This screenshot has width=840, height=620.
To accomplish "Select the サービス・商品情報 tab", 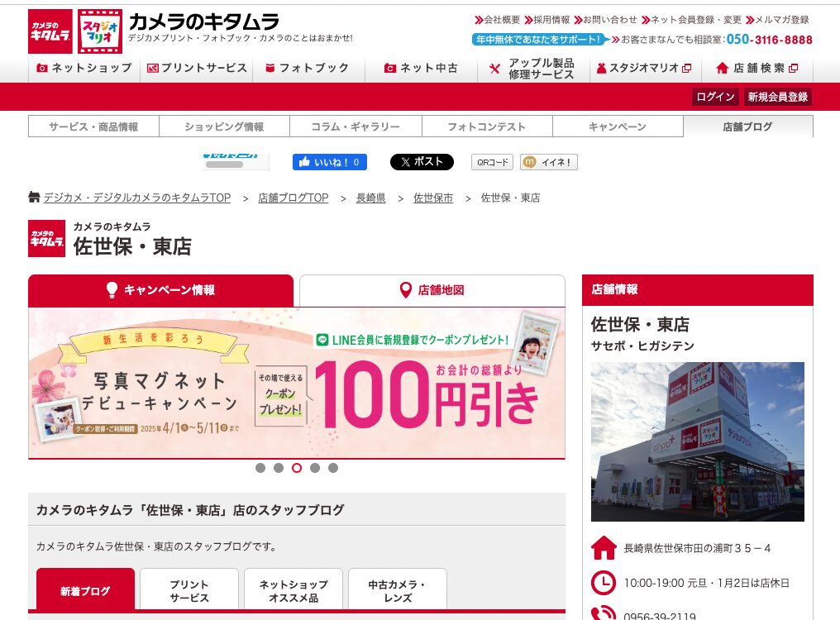I will tap(93, 126).
